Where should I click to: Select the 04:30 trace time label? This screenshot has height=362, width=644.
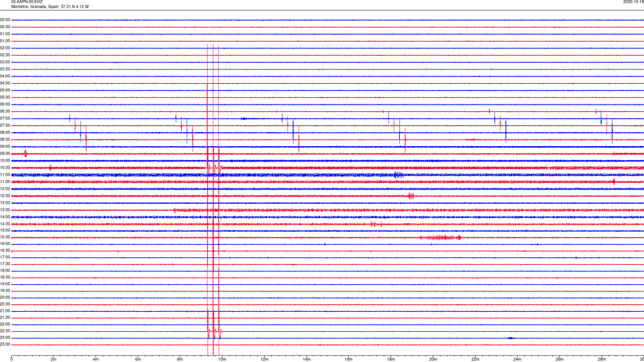5,83
